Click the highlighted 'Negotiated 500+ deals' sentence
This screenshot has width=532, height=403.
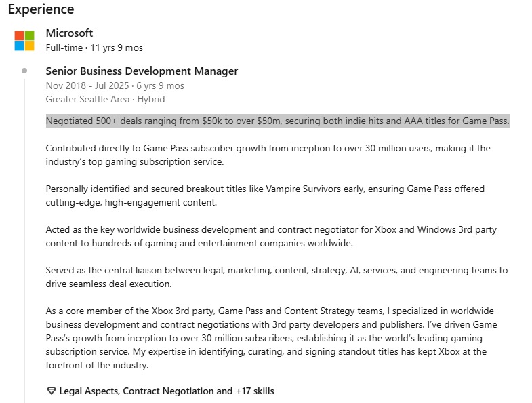[277, 121]
